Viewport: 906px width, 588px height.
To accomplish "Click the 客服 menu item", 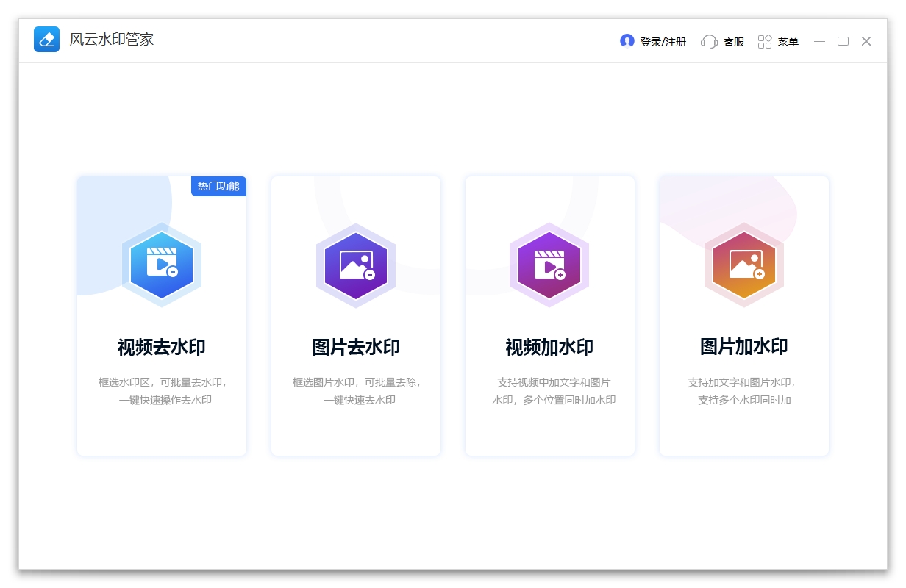I will [735, 42].
